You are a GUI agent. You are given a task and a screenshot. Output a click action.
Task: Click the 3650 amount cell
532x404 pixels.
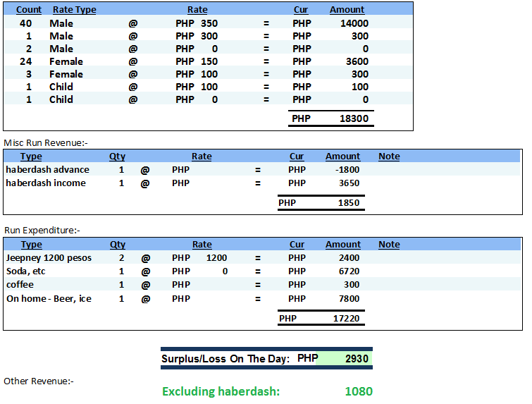pyautogui.click(x=348, y=183)
